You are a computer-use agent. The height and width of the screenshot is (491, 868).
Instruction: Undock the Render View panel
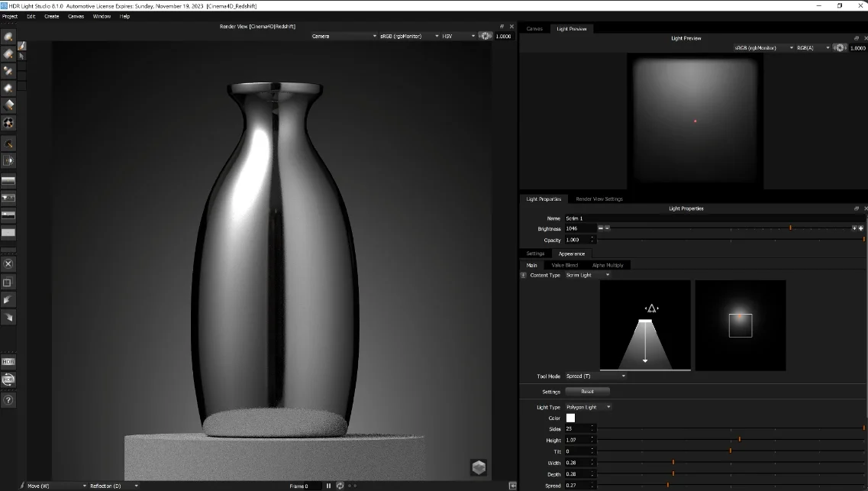tap(502, 26)
